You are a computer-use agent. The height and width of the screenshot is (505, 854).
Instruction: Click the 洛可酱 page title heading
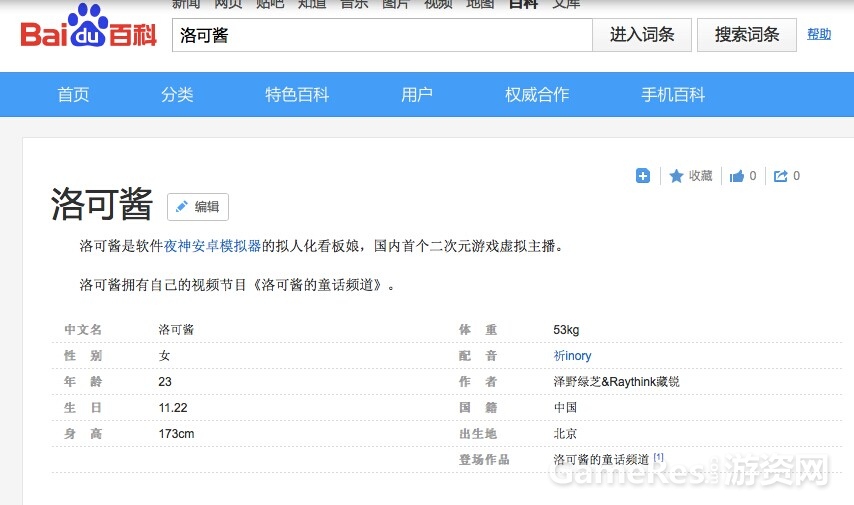click(x=102, y=204)
